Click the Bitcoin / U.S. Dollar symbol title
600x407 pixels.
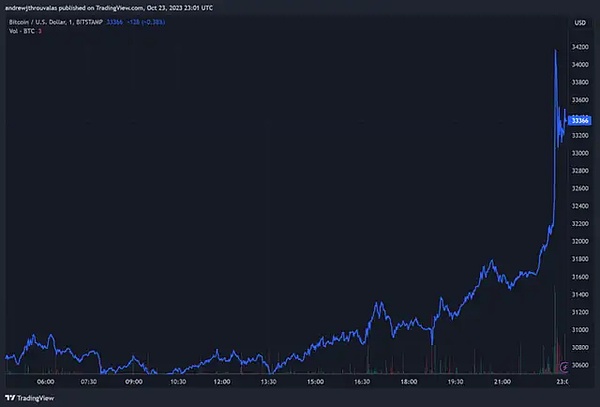click(48, 21)
